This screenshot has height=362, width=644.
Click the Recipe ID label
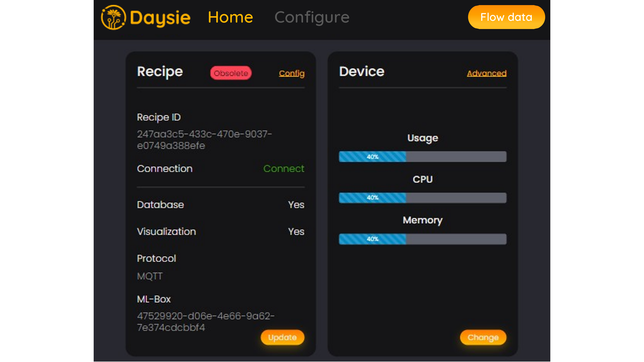click(159, 117)
